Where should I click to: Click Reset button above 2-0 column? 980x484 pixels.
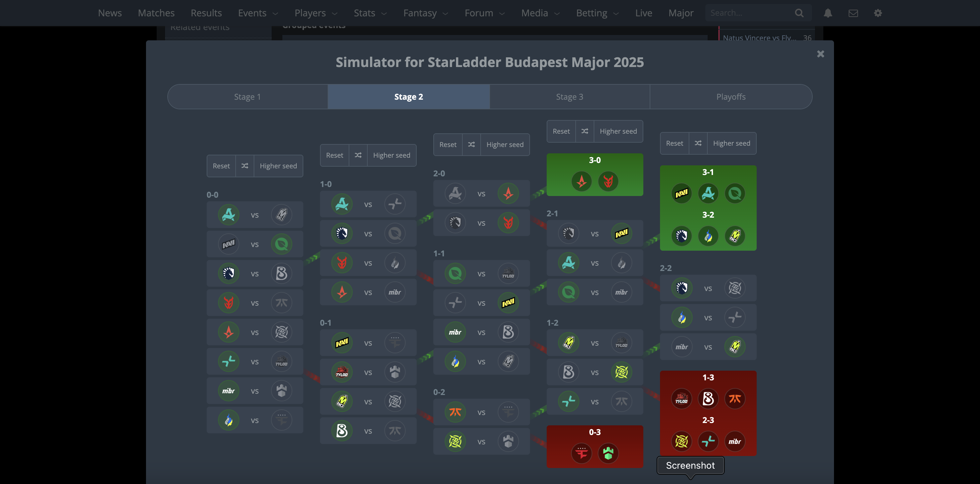(448, 145)
